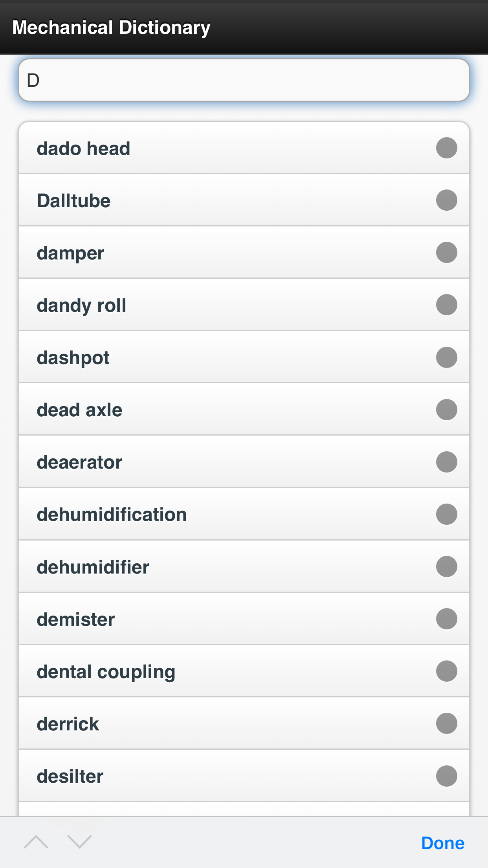
Task: Tap the Mechanical Dictionary title
Action: (x=112, y=28)
